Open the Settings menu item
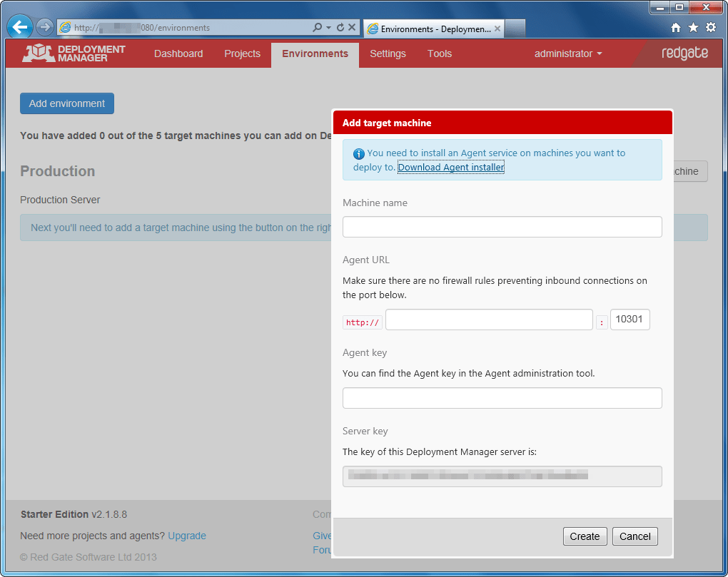The image size is (728, 577). click(388, 53)
